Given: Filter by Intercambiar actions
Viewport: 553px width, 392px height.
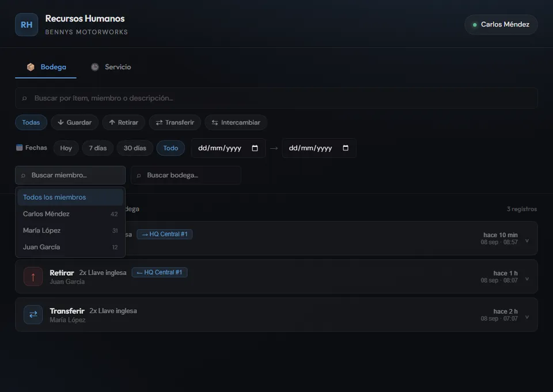Looking at the screenshot, I should click(236, 123).
